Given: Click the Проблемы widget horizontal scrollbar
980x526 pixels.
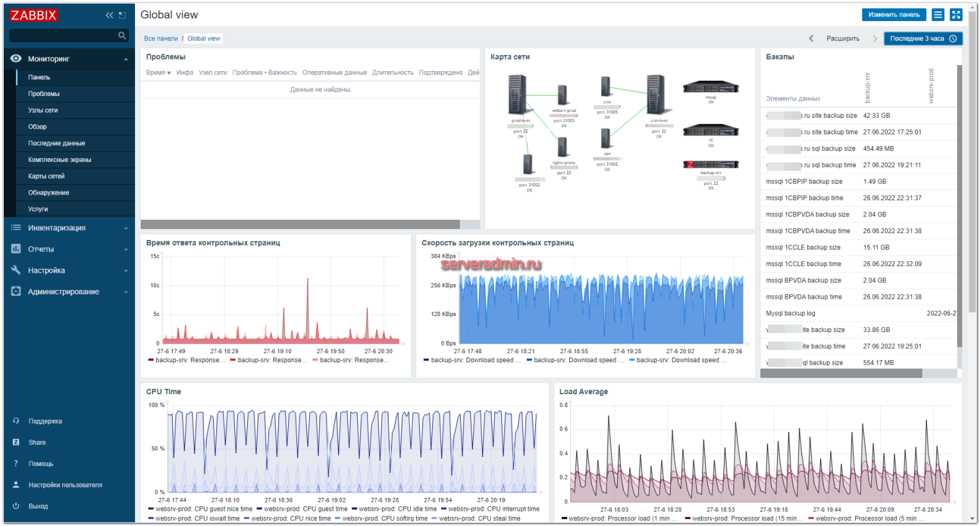Looking at the screenshot, I should (x=300, y=225).
